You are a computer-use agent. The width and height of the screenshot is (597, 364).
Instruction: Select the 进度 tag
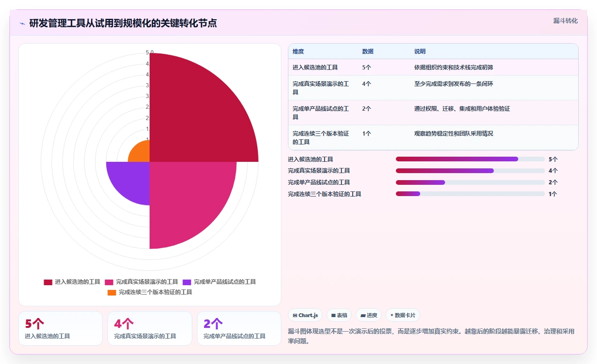(x=369, y=315)
